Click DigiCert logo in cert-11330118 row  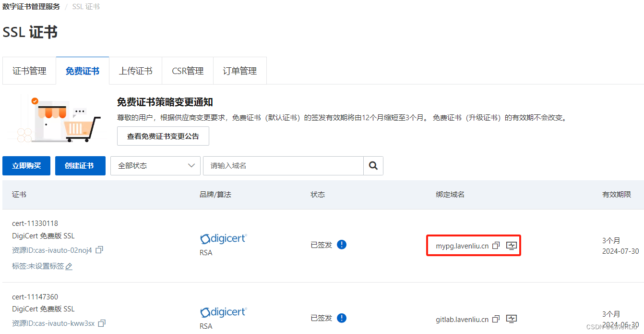[x=223, y=239]
